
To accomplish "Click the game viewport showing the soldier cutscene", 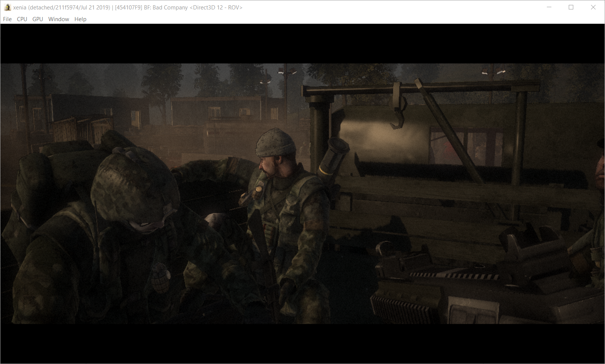I will (302, 193).
